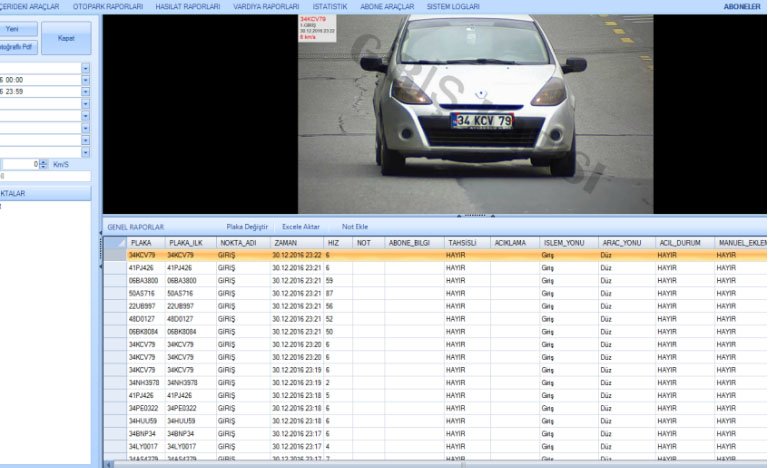Click the Km/S speed spinner arrows
The image size is (769, 468).
(x=42, y=163)
